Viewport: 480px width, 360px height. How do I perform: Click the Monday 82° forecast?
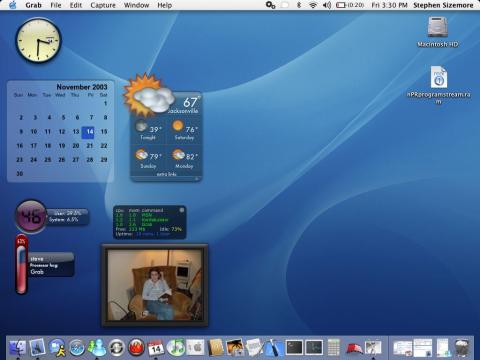[x=185, y=158]
